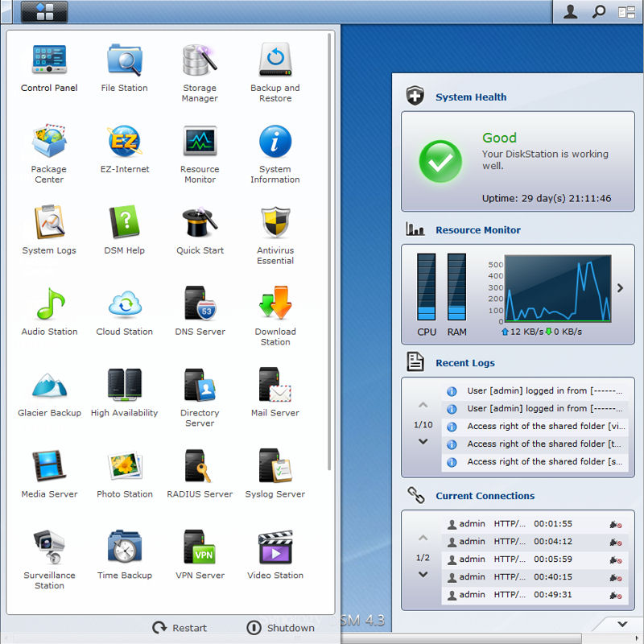This screenshot has height=644, width=644.
Task: Open Backup and Restore
Action: (275, 73)
